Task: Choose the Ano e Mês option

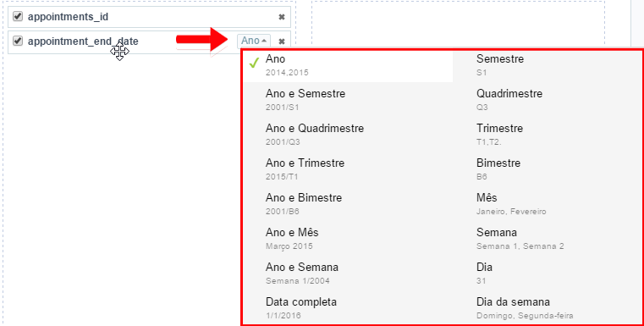Action: [348, 239]
